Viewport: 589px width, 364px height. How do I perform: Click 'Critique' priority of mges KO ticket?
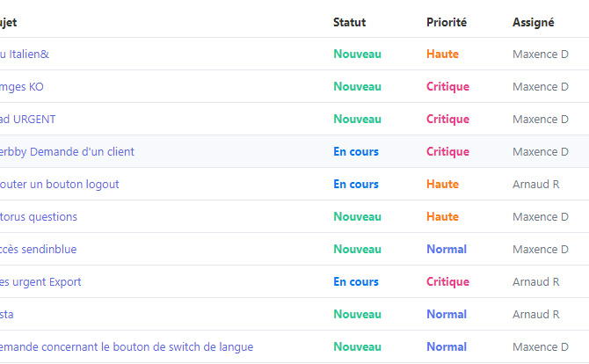click(x=447, y=87)
